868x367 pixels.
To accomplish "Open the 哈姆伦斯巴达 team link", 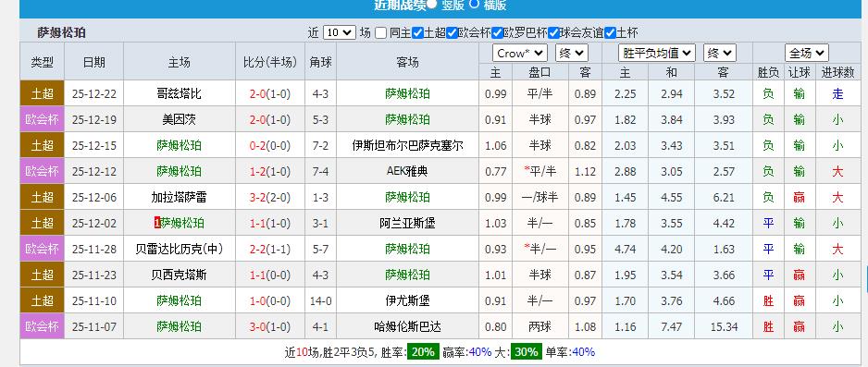I will pyautogui.click(x=407, y=327).
